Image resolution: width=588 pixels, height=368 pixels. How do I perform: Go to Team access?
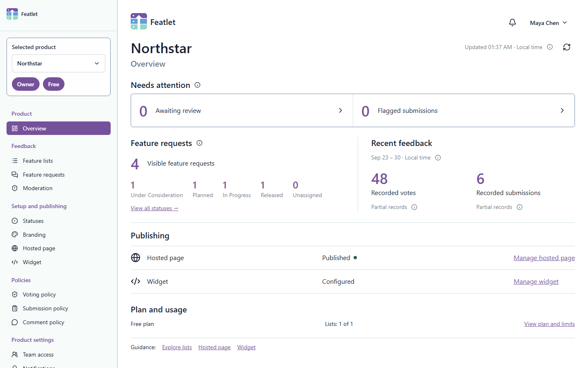[x=58, y=355]
